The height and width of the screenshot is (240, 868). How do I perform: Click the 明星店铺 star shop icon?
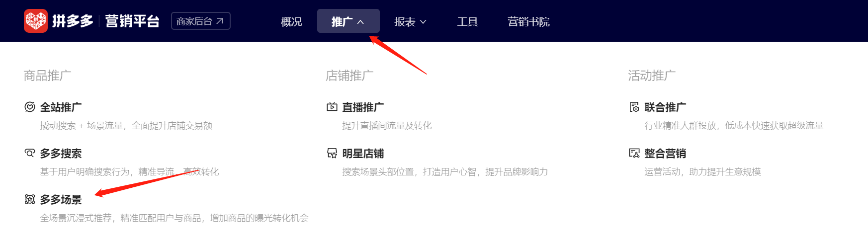pos(332,153)
